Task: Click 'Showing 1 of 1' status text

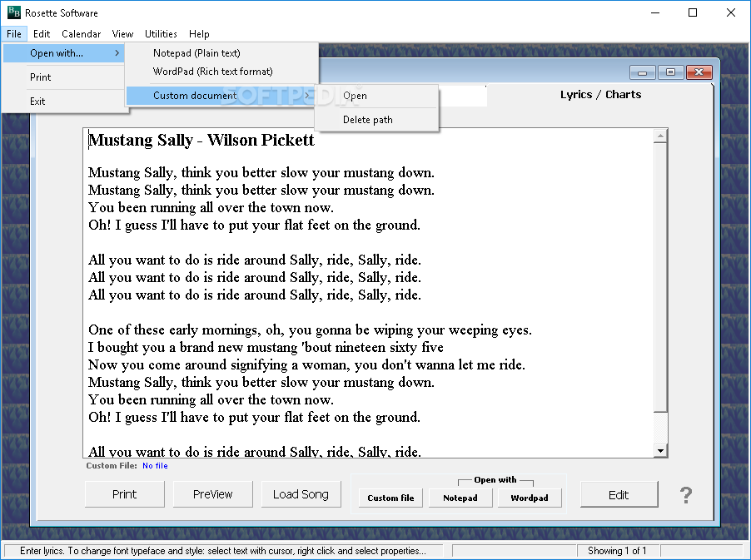Action: pos(617,551)
